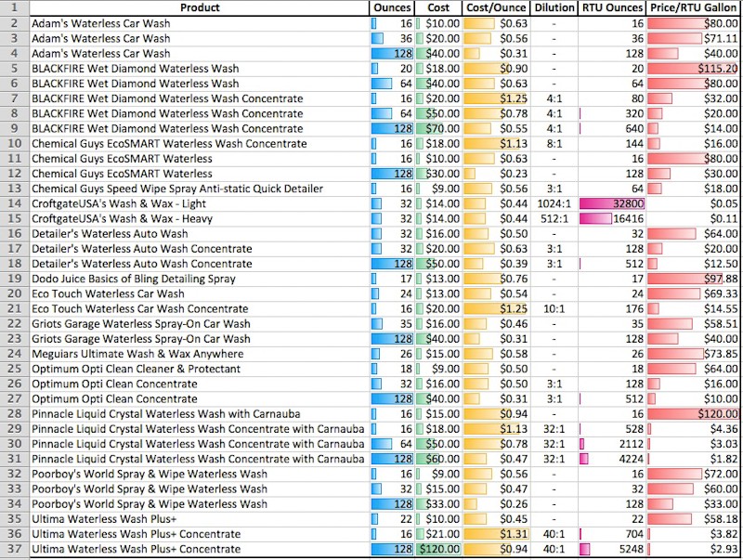Select Dodo Juice Basics of Bling Detailing Spray
The image size is (743, 560).
tap(200, 279)
